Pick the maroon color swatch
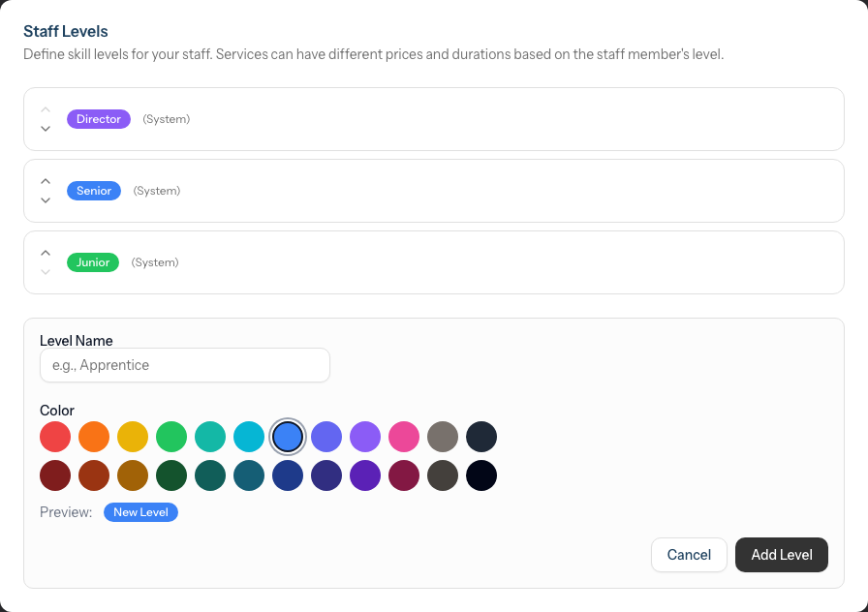 pos(404,475)
